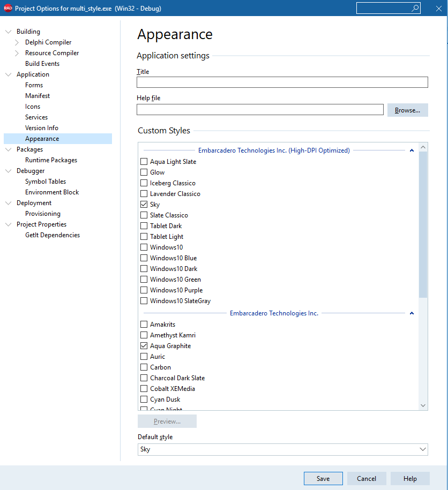Disable the Aqua Graphite style
The image size is (448, 490).
tap(144, 345)
